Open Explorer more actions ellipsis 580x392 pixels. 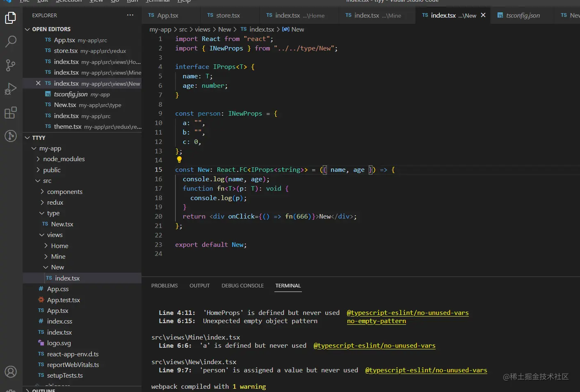pyautogui.click(x=130, y=15)
